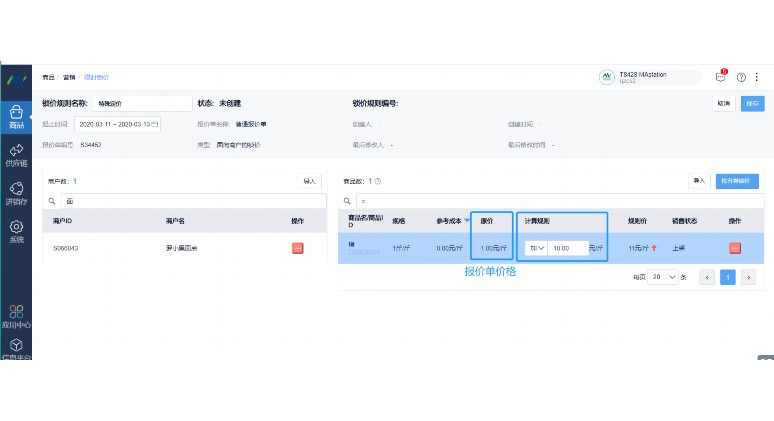Viewport: 774px width, 421px height.
Task: Click the 规格 column header
Action: (x=399, y=221)
